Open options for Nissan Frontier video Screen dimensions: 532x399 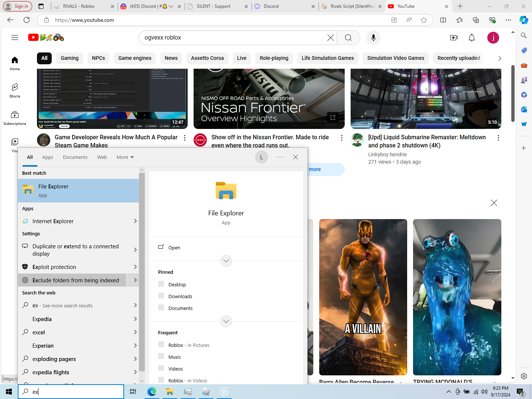(x=342, y=138)
